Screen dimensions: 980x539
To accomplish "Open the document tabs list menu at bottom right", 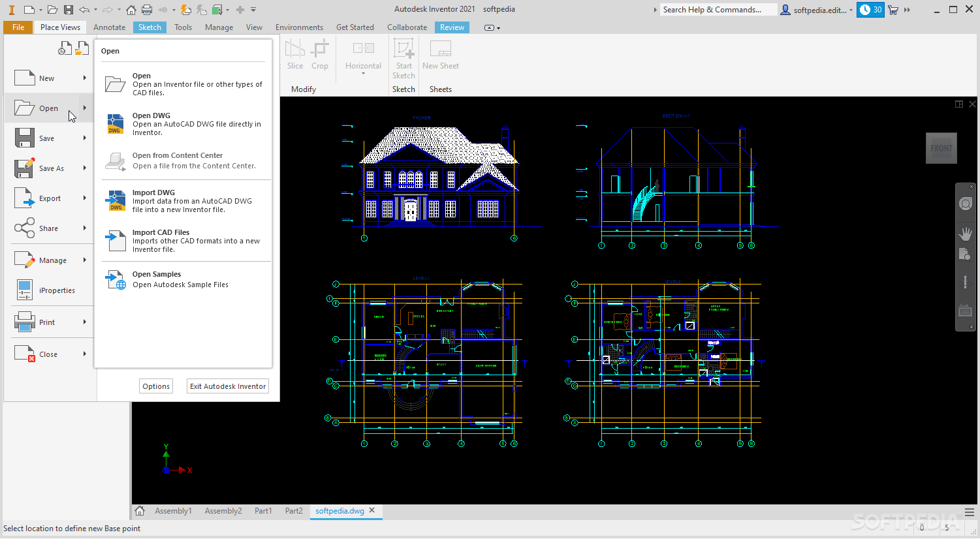I will [970, 512].
